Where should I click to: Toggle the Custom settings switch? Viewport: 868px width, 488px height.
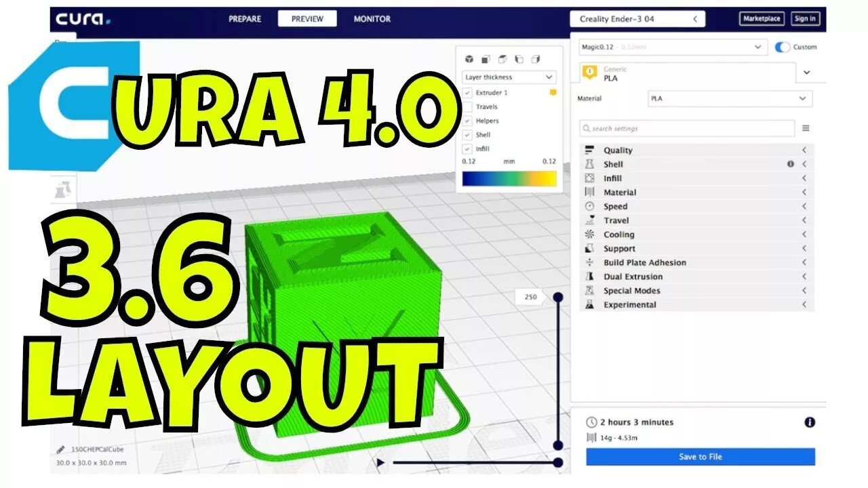783,47
